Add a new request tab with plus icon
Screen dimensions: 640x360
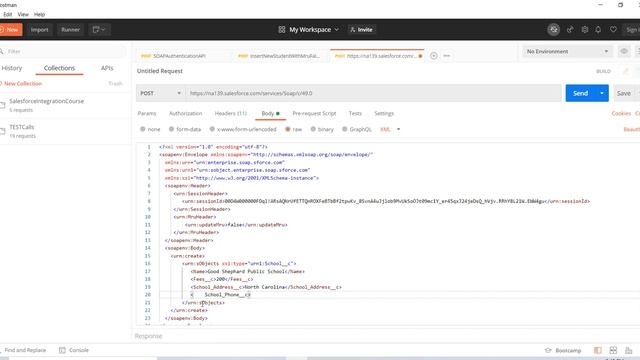(433, 56)
